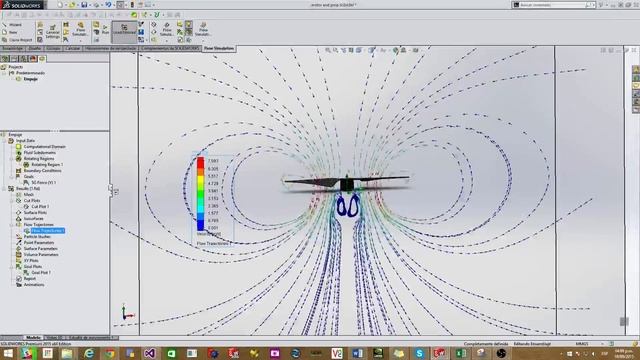Click the Flow Simulation analysis tab icon in panel

coord(42,59)
